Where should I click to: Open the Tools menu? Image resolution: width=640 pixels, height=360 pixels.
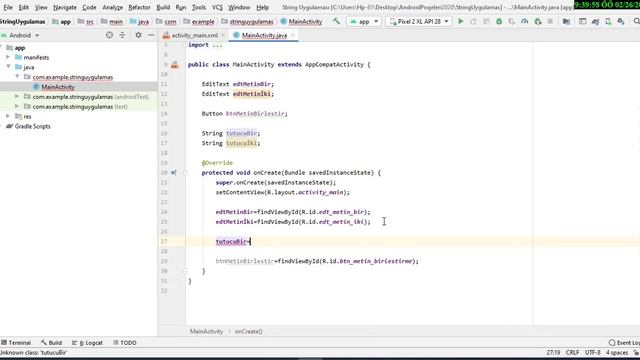(x=199, y=7)
